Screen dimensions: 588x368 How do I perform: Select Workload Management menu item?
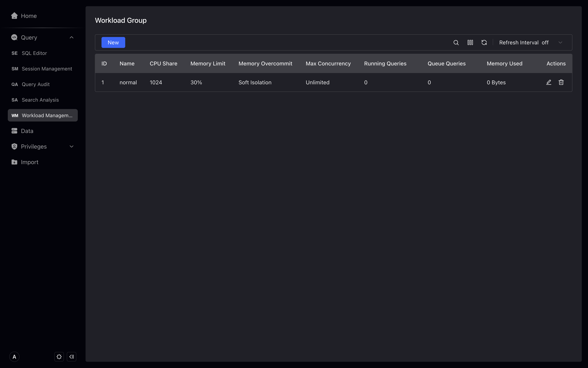(43, 115)
